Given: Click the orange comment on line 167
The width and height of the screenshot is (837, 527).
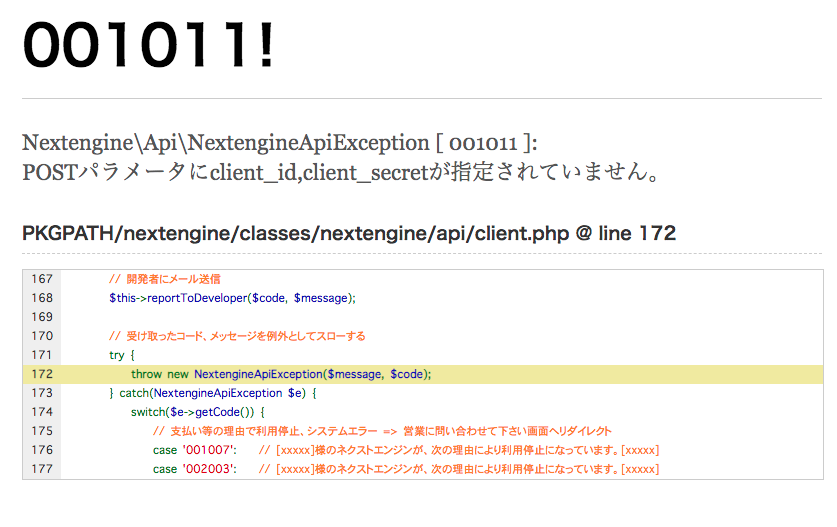Looking at the screenshot, I should point(164,279).
